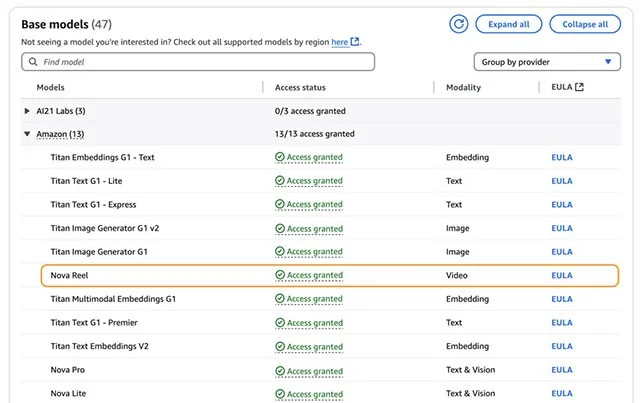This screenshot has width=640, height=403.
Task: Open the 'here' supported models link
Action: pyautogui.click(x=340, y=42)
